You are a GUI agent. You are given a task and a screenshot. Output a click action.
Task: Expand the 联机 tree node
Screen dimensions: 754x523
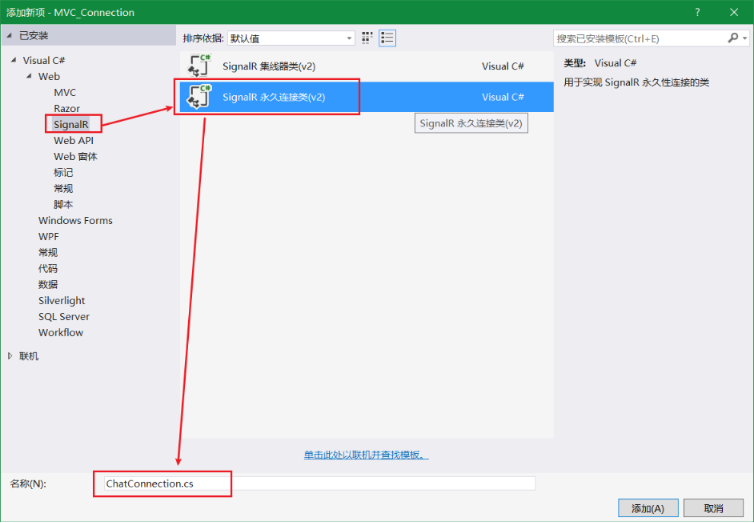pos(11,356)
